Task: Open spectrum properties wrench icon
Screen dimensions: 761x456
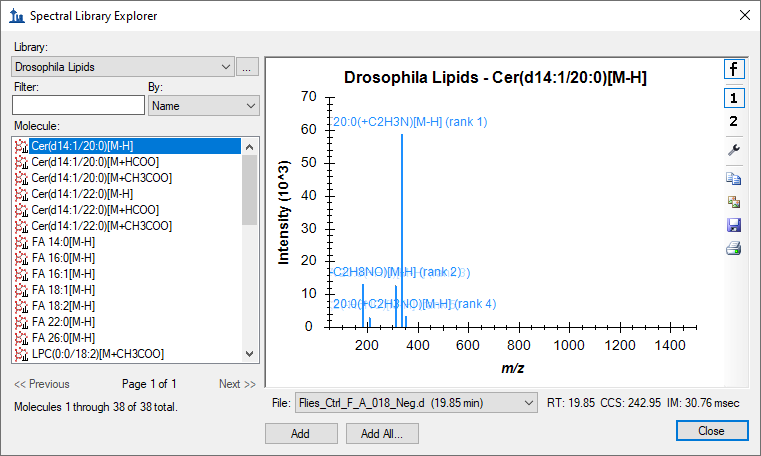Action: coord(734,150)
